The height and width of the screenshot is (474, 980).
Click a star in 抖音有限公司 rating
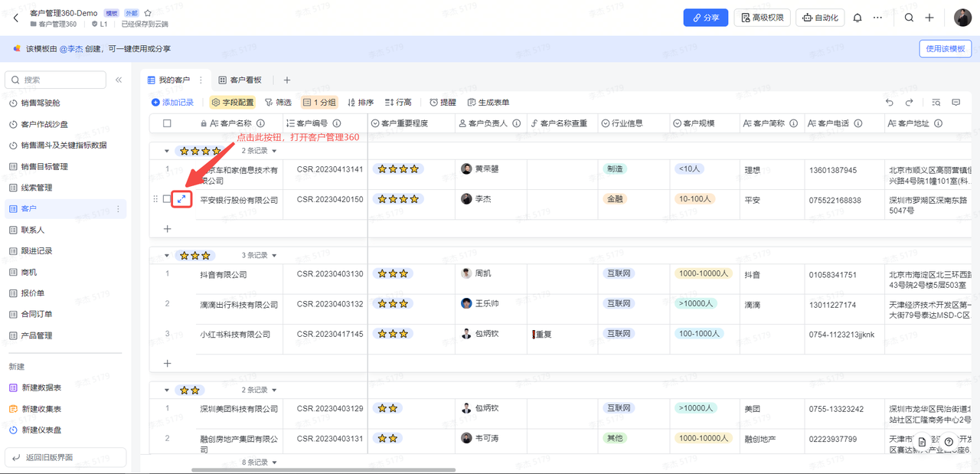pyautogui.click(x=393, y=273)
